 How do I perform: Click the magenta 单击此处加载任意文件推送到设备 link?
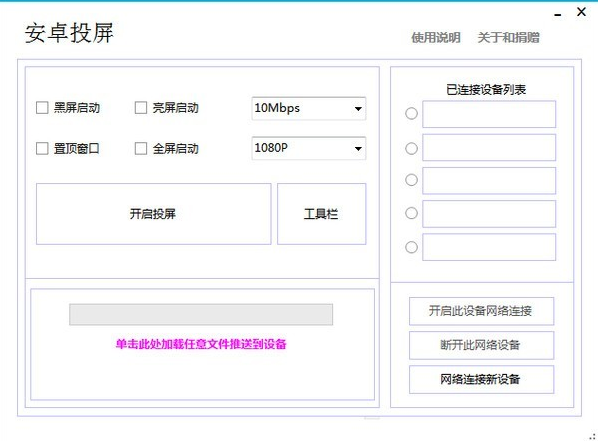coord(201,344)
